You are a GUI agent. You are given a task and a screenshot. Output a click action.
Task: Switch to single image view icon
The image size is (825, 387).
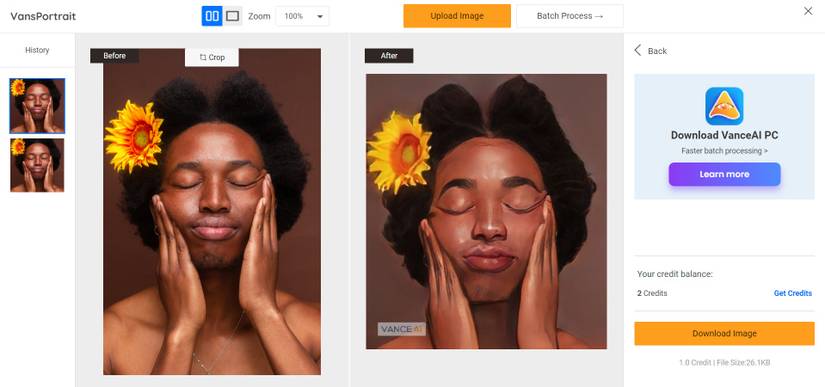pyautogui.click(x=233, y=16)
